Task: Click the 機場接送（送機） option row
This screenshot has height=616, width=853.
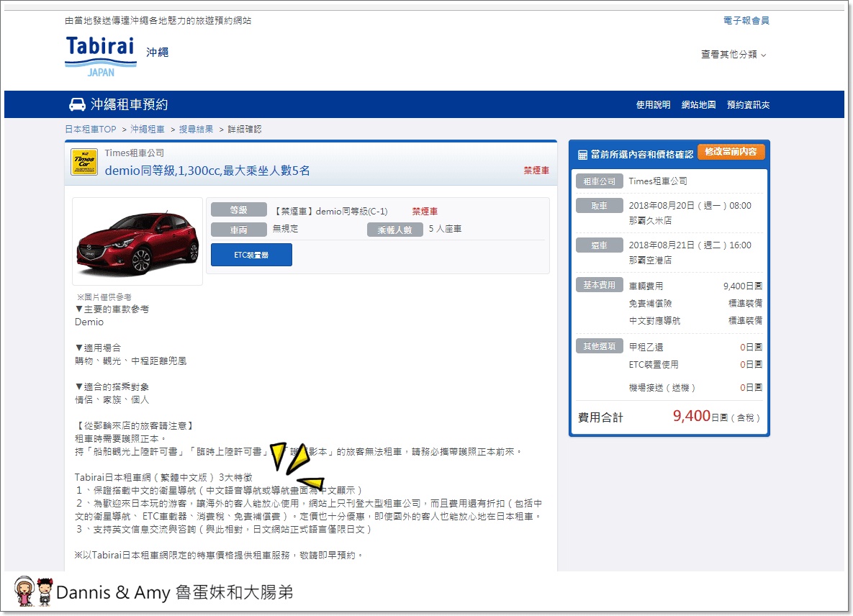Action: [695, 388]
